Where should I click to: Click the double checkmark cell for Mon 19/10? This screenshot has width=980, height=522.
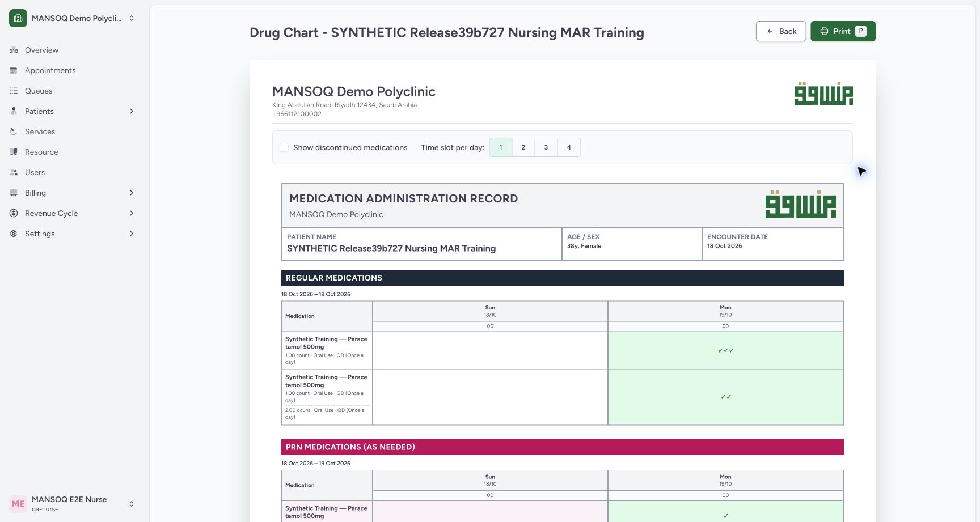tap(725, 397)
